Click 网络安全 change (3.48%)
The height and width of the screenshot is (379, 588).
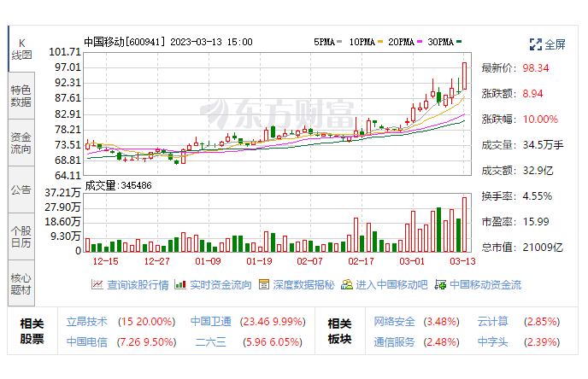click(x=441, y=322)
